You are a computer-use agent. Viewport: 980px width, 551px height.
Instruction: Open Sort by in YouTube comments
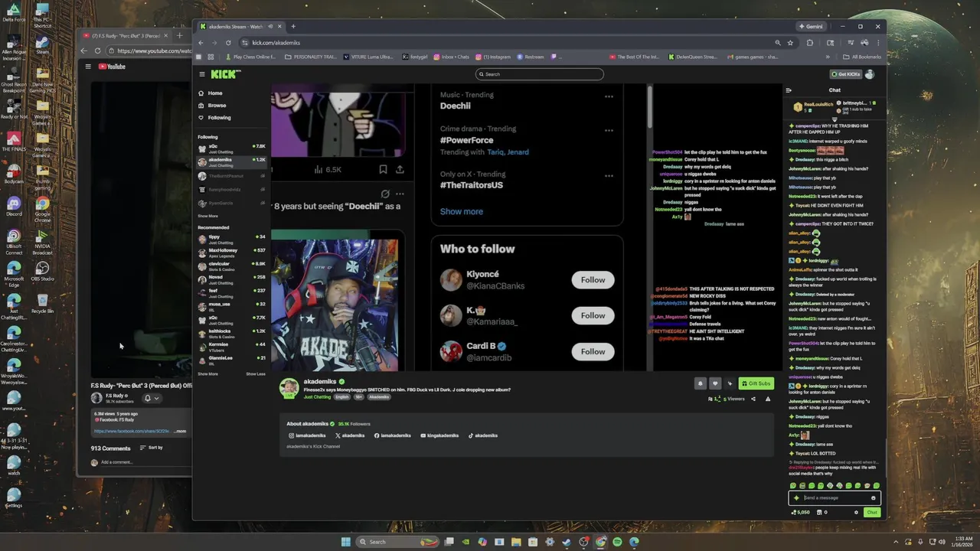point(151,448)
